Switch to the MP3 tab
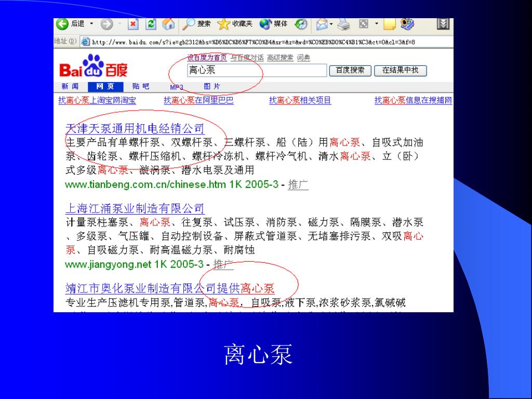This screenshot has width=532, height=399. pos(177,87)
